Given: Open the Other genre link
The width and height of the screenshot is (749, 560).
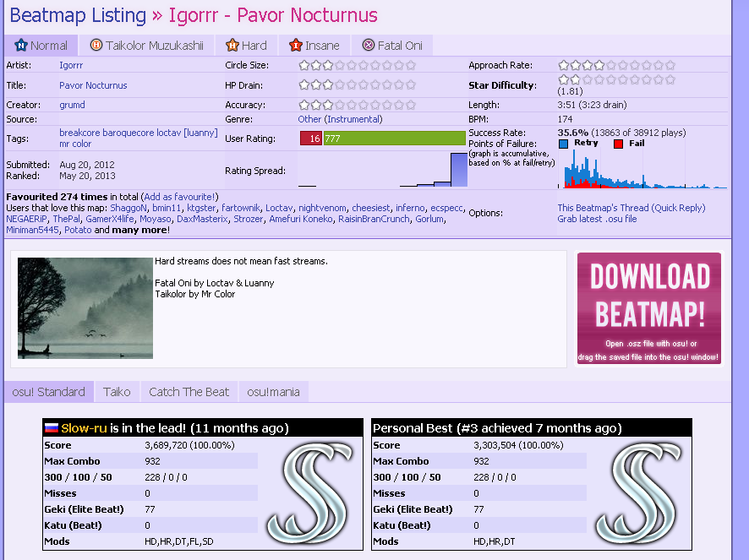Looking at the screenshot, I should tap(309, 119).
